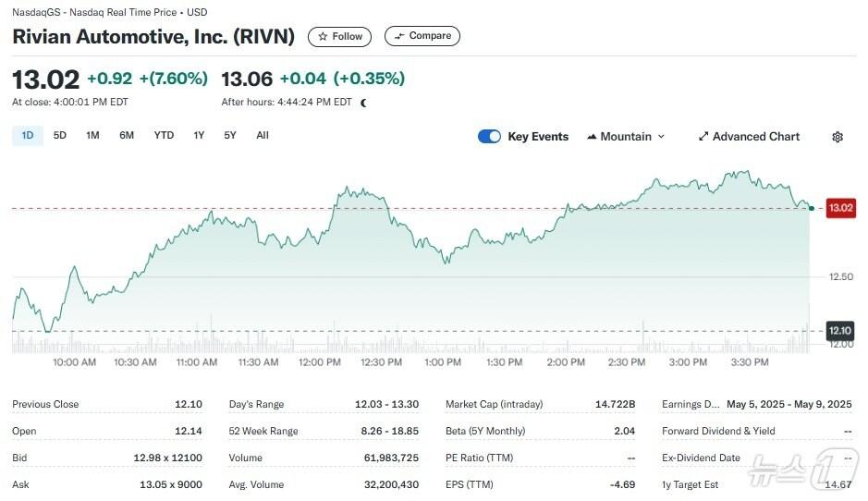Click the 1y Target Est value
The width and height of the screenshot is (868, 501).
point(837,484)
